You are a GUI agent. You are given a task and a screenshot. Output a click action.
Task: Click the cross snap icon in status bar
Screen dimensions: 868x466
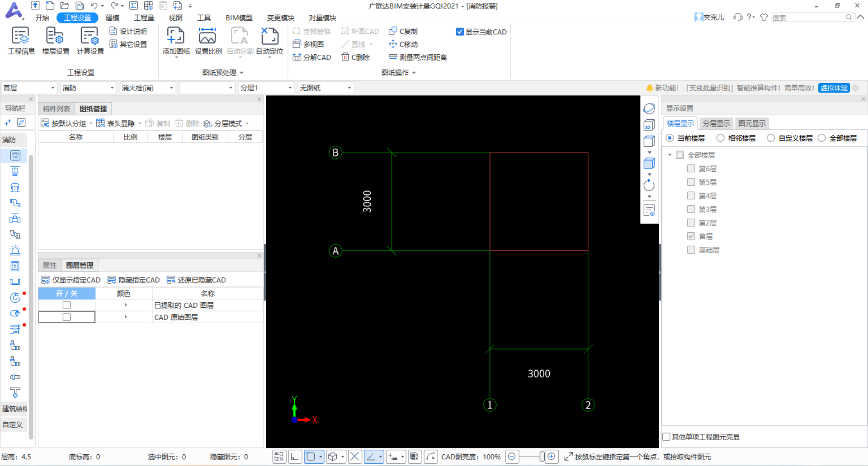coord(355,457)
